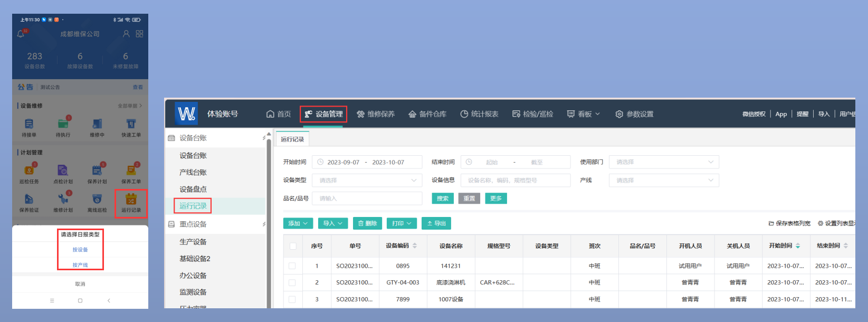Screen dimensions: 868x322
Task: Click 保存表格列宽
Action: click(x=789, y=223)
